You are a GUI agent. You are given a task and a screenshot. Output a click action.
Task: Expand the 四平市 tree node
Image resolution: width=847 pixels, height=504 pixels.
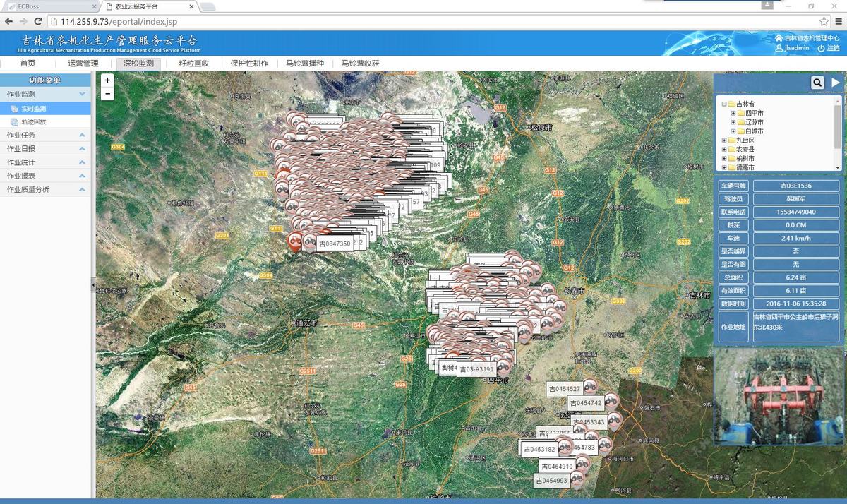pos(733,113)
